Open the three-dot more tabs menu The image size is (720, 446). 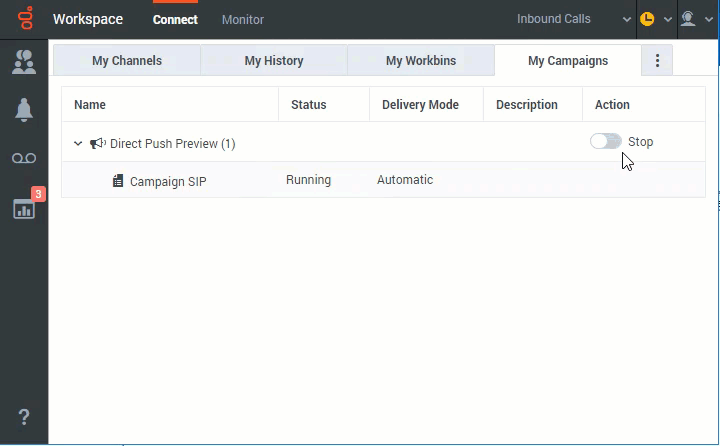pos(657,61)
